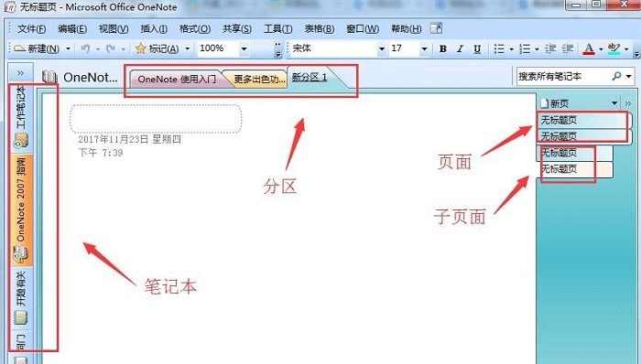
Task: Open the highlight color dropdown arrow
Action: (626, 49)
